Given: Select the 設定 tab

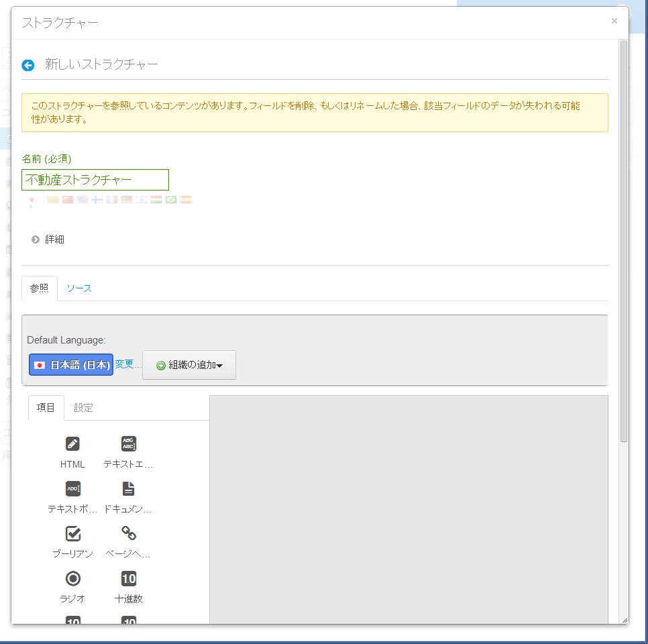Looking at the screenshot, I should pyautogui.click(x=83, y=408).
